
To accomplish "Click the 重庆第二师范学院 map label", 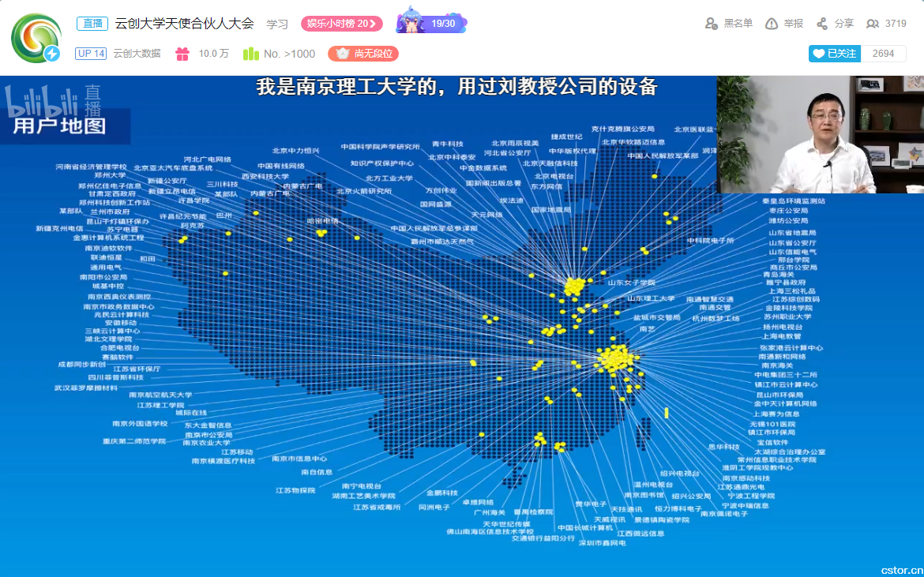I will click(x=134, y=441).
